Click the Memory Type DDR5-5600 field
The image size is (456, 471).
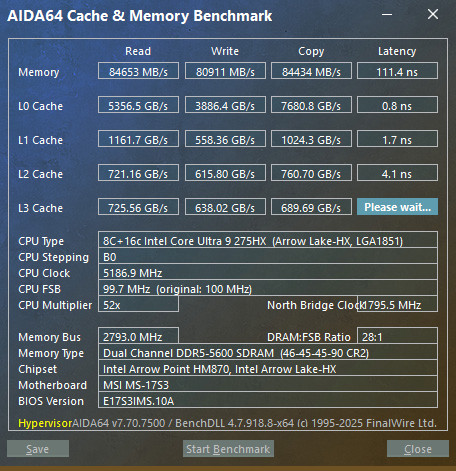coord(268,352)
